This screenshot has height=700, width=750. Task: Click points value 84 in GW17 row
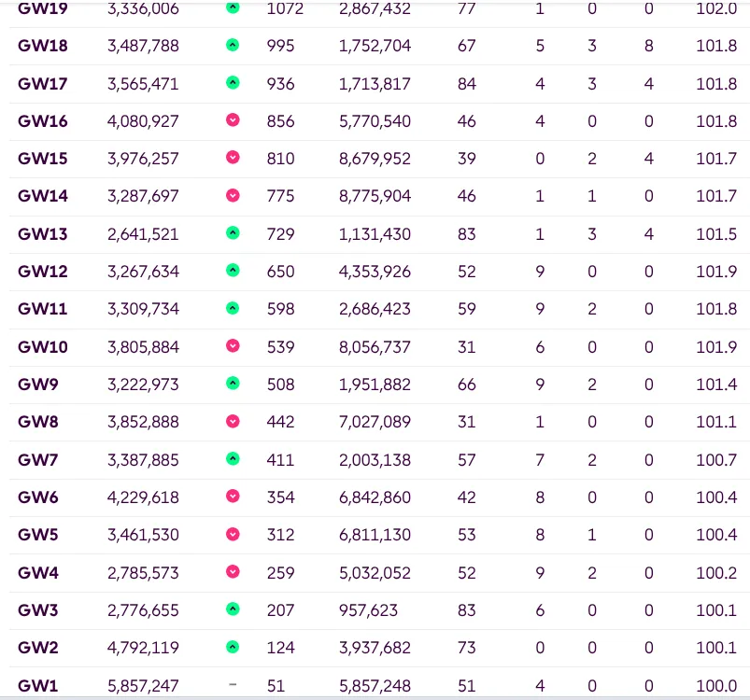(x=467, y=84)
